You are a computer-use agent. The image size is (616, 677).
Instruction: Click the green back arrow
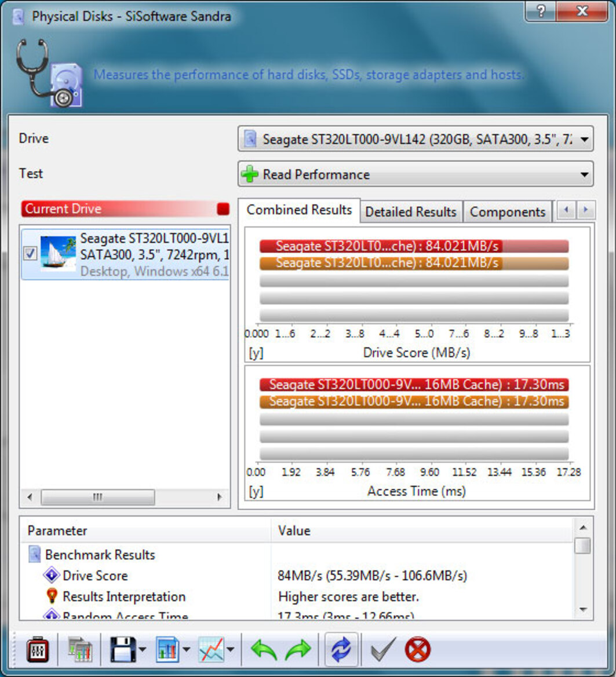pos(264,649)
